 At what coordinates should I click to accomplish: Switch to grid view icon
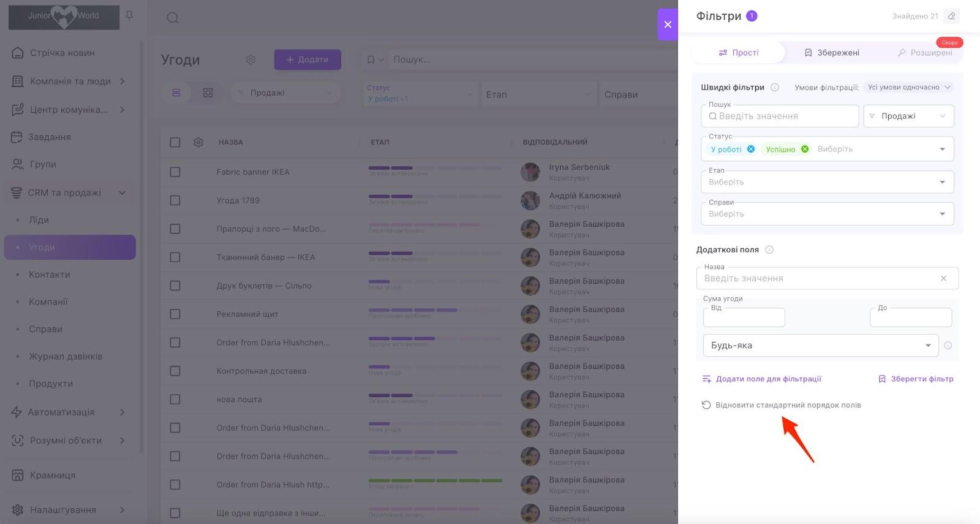click(x=208, y=93)
